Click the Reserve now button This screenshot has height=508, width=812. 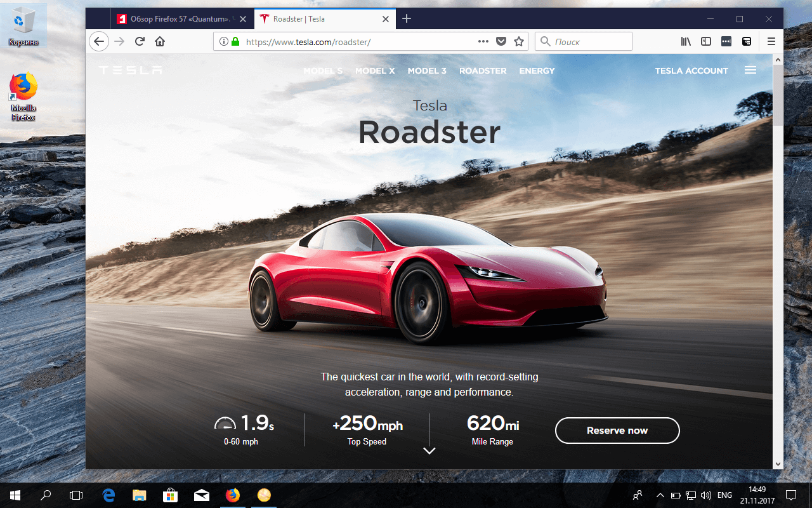pyautogui.click(x=617, y=431)
